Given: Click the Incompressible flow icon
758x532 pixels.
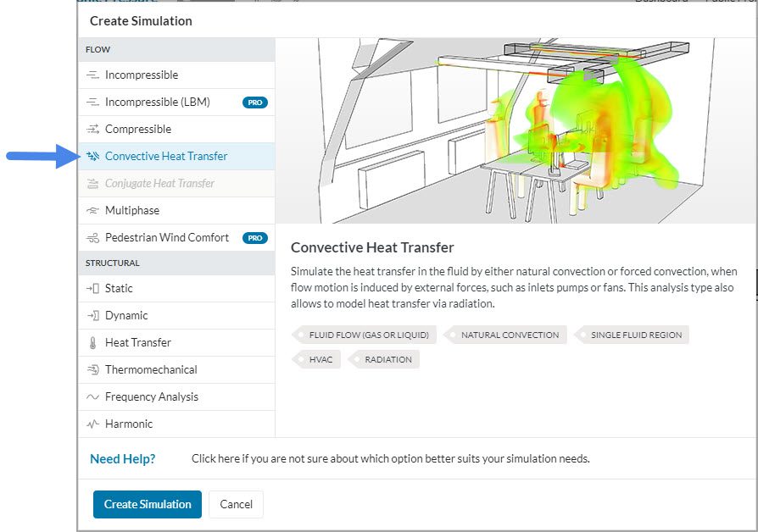Looking at the screenshot, I should point(92,75).
